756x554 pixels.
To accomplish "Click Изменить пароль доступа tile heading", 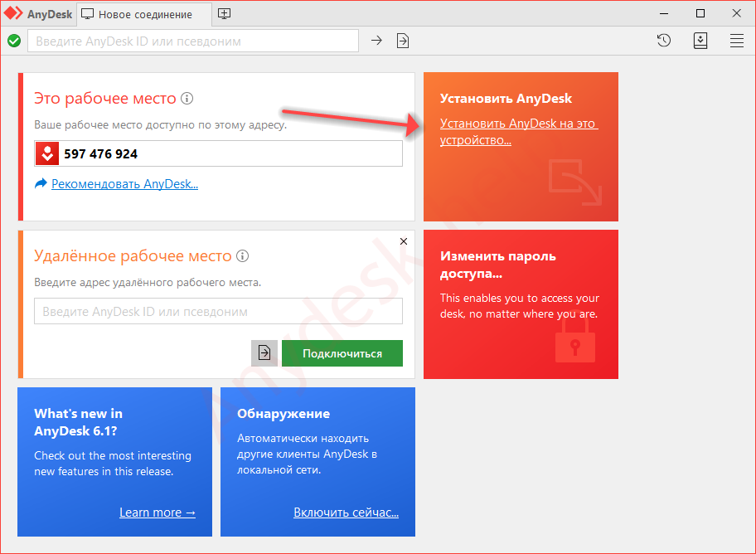I will coord(497,265).
